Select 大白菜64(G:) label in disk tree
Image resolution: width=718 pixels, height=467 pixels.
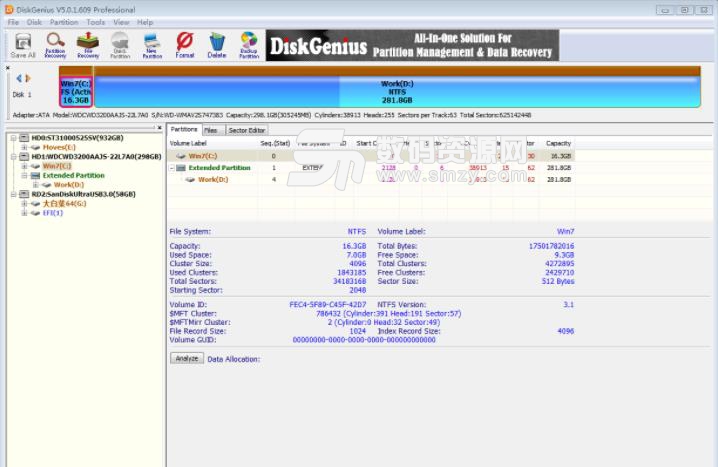[x=65, y=204]
